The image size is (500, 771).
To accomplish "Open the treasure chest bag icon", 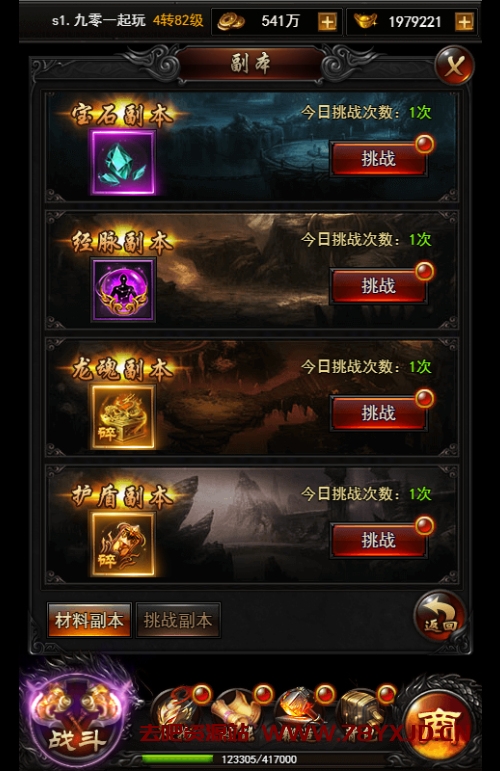I will point(362,711).
